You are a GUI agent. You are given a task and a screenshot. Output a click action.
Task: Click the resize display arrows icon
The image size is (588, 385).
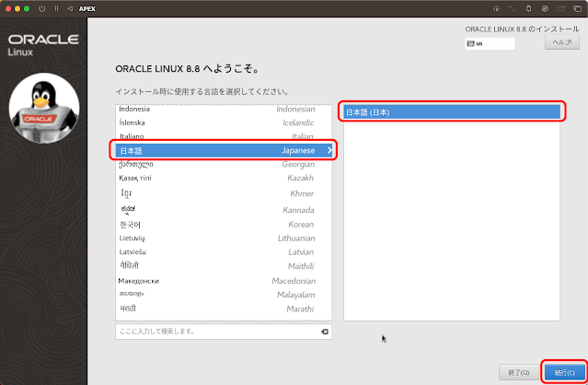(513, 8)
